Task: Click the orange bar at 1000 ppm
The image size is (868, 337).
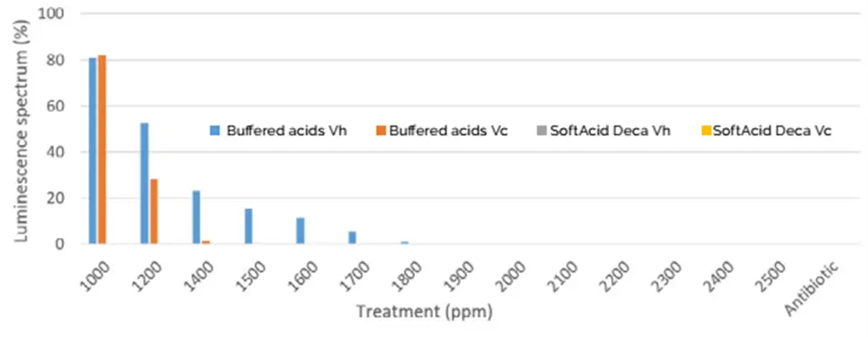Action: click(102, 150)
